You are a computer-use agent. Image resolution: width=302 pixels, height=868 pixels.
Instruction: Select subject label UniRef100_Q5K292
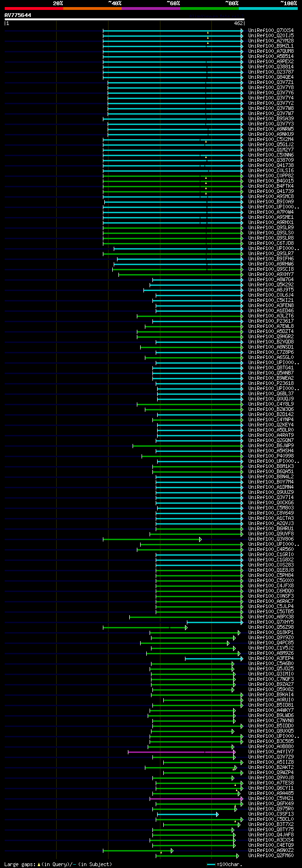(x=271, y=284)
